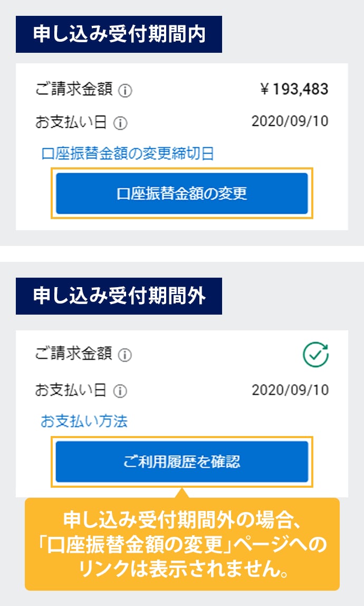364x606 pixels.
Task: Click the ¥193,483 billing amount
Action: [294, 89]
